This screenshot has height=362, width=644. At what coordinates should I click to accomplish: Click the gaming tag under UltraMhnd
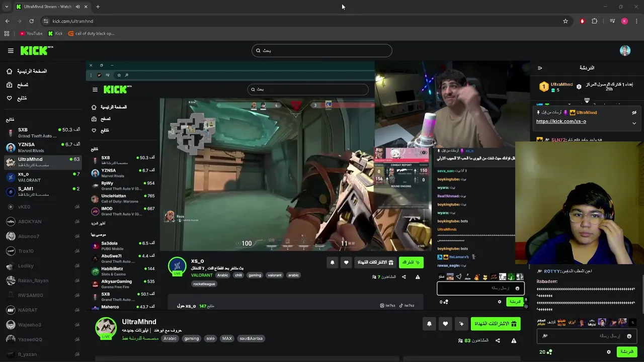pyautogui.click(x=191, y=338)
